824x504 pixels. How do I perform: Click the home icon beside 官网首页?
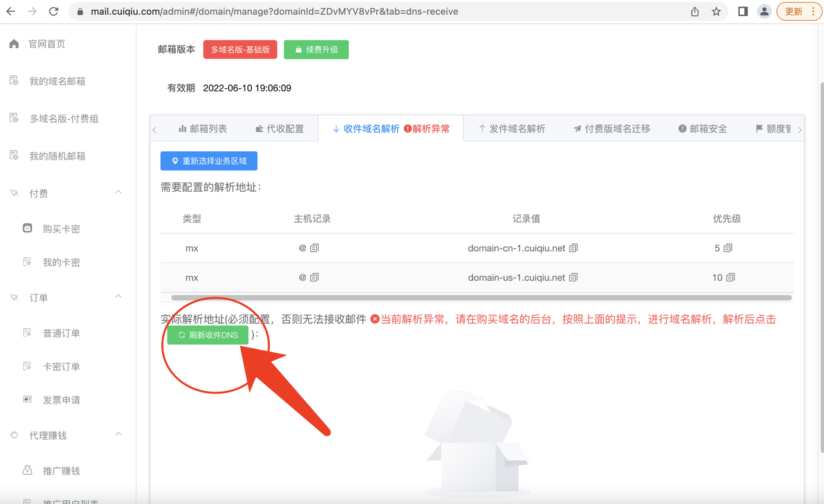click(14, 44)
